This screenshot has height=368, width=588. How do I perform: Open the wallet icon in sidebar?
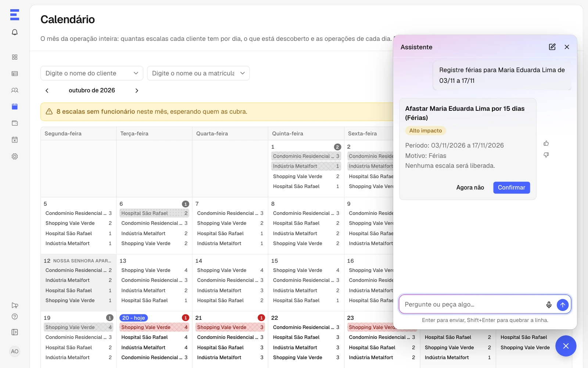coord(15,123)
